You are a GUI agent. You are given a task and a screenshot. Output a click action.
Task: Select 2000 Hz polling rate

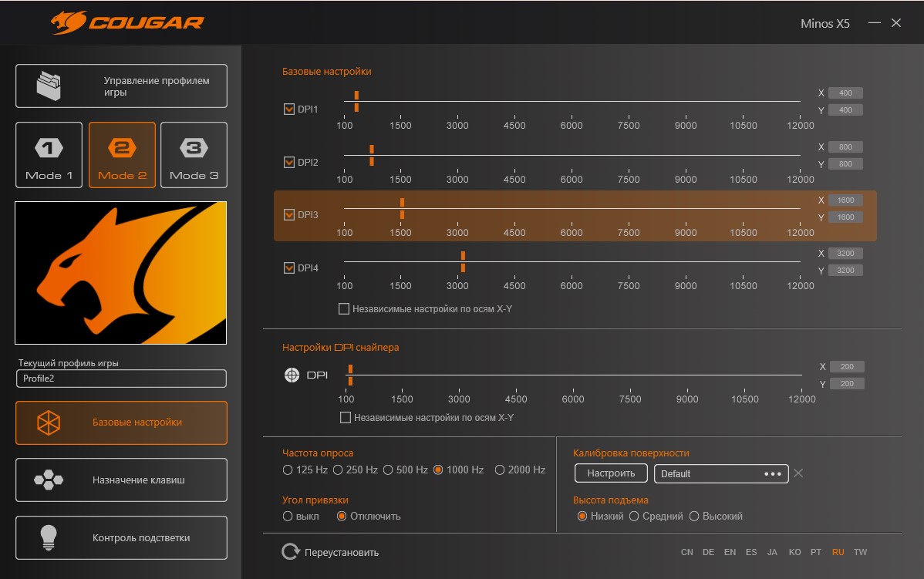500,470
